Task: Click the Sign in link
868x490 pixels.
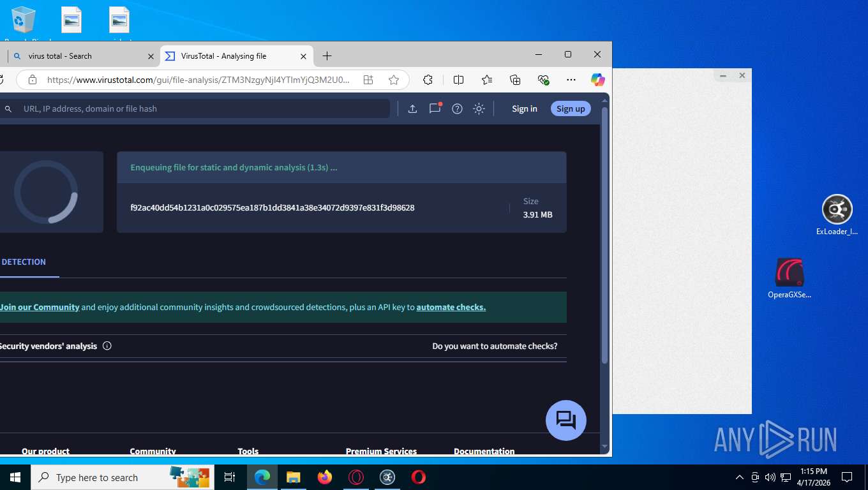Action: click(x=525, y=108)
